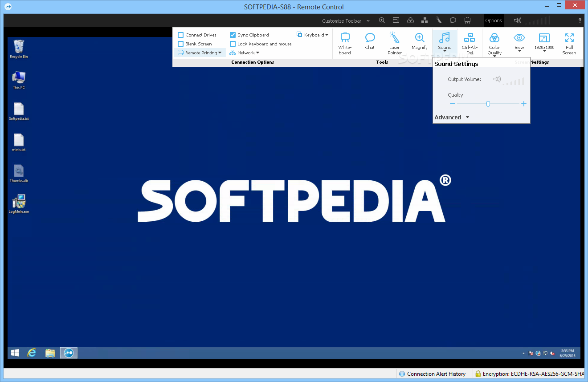Viewport: 588px width, 382px height.
Task: Open the Remote Printing dropdown
Action: [200, 53]
